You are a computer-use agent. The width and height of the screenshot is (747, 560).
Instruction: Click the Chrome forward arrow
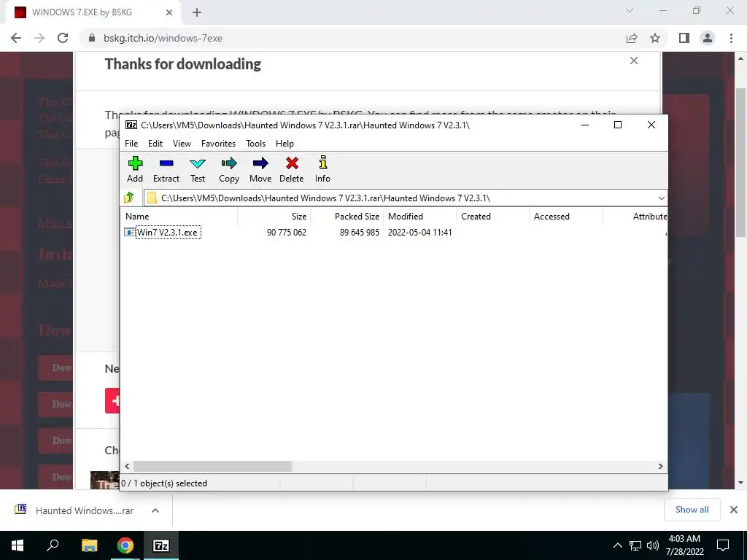tap(39, 38)
